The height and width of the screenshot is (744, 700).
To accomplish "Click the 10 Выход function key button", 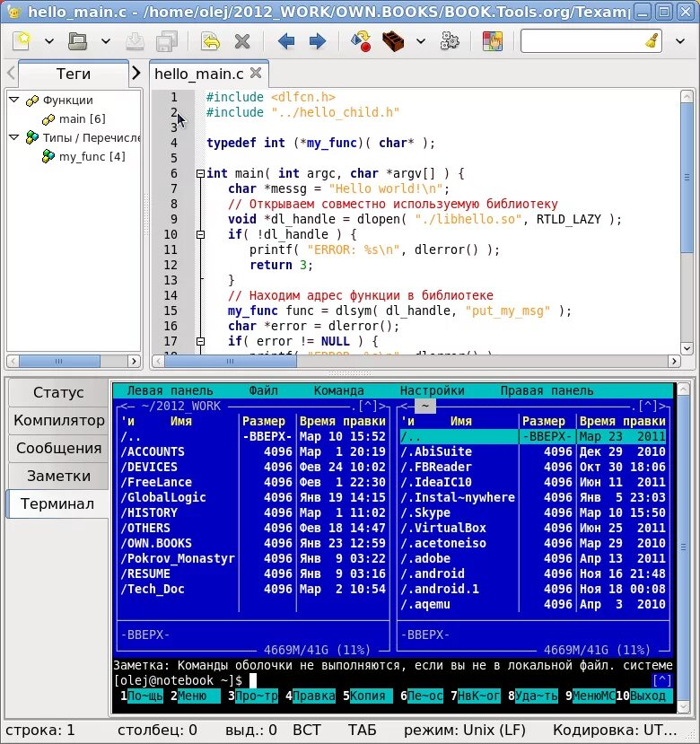I will (644, 696).
